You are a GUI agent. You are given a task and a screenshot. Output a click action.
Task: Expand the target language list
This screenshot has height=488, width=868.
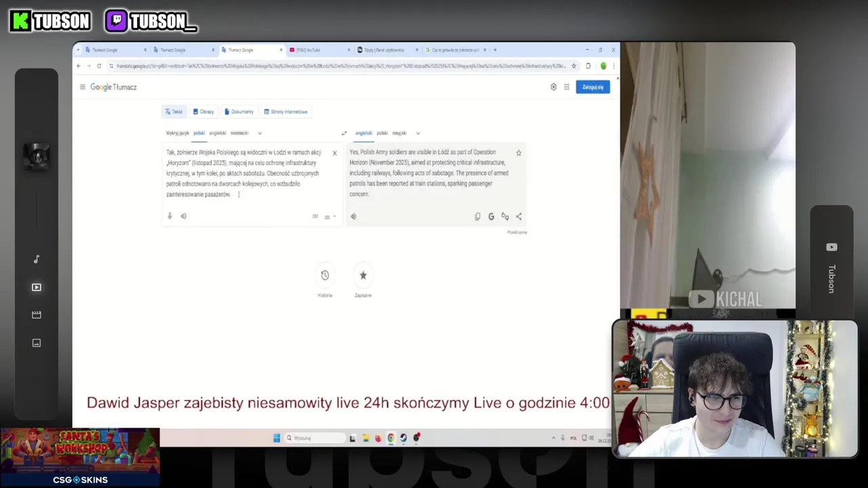coord(418,133)
